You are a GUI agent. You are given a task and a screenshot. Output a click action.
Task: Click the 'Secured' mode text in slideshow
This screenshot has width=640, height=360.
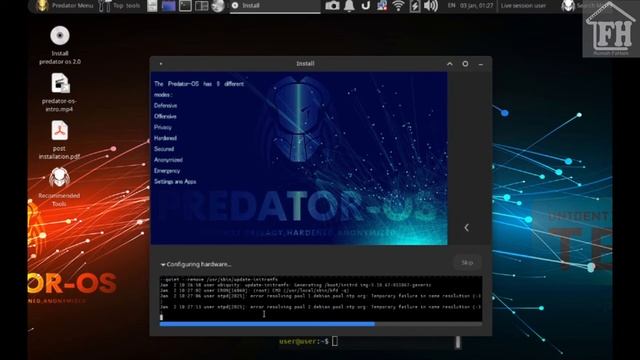(164, 149)
